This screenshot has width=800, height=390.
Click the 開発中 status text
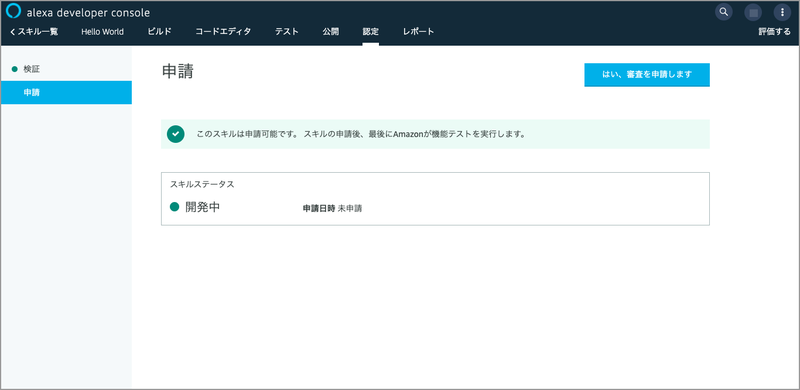pyautogui.click(x=203, y=207)
